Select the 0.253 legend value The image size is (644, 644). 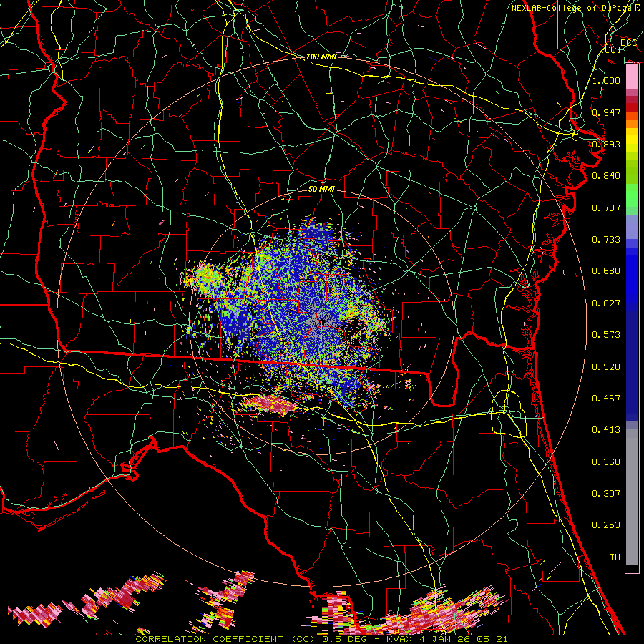click(x=606, y=525)
